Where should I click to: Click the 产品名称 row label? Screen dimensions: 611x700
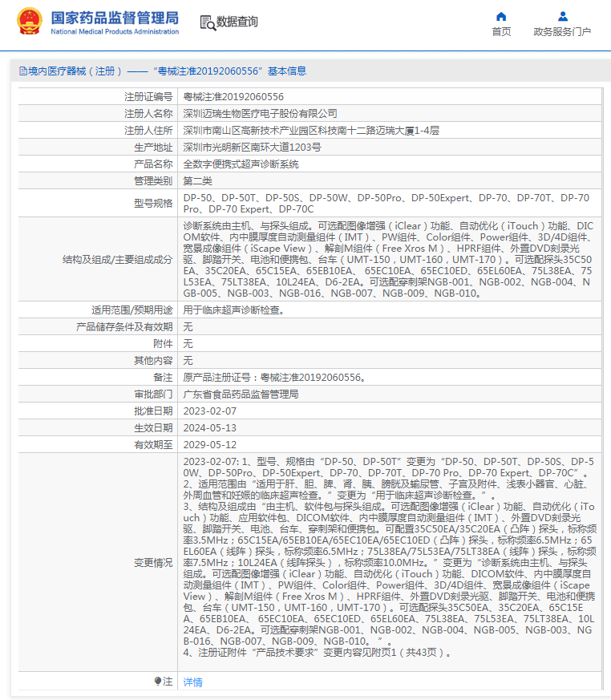point(153,164)
